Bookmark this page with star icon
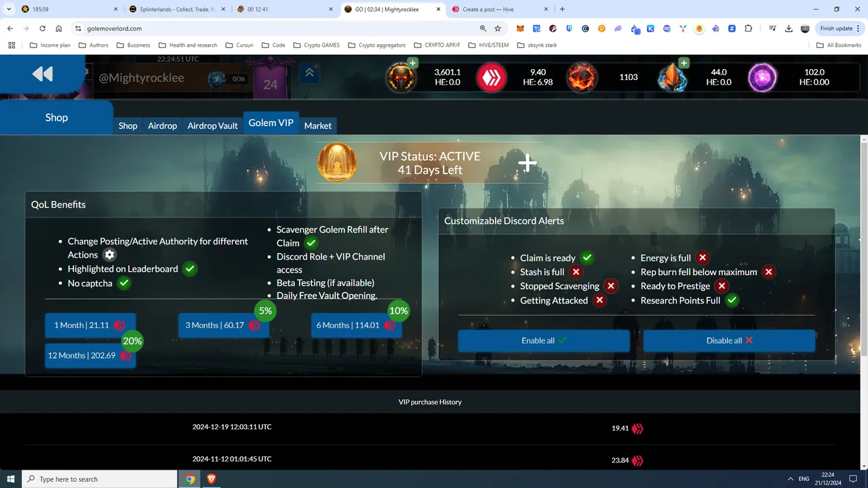This screenshot has height=488, width=868. (x=498, y=28)
